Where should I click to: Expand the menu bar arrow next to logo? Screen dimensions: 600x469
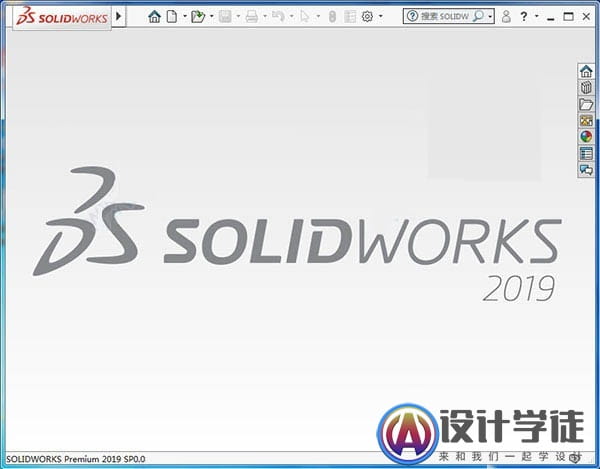pyautogui.click(x=119, y=16)
